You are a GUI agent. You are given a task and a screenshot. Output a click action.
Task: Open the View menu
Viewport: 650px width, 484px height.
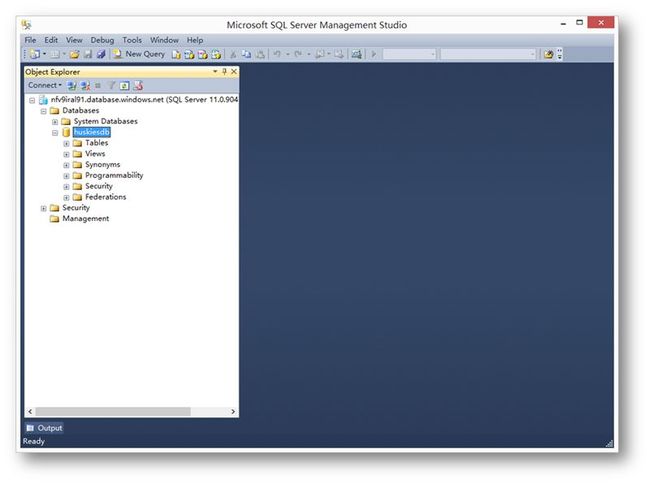coord(74,40)
